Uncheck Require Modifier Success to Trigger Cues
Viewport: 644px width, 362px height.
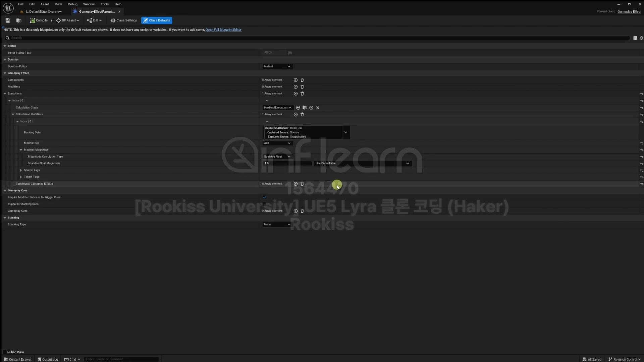coord(264,197)
